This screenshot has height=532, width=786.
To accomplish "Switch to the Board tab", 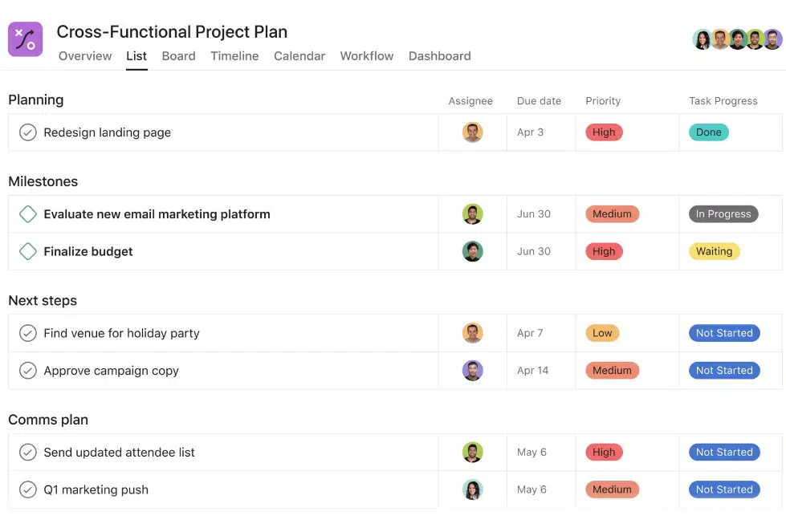I will click(x=178, y=56).
